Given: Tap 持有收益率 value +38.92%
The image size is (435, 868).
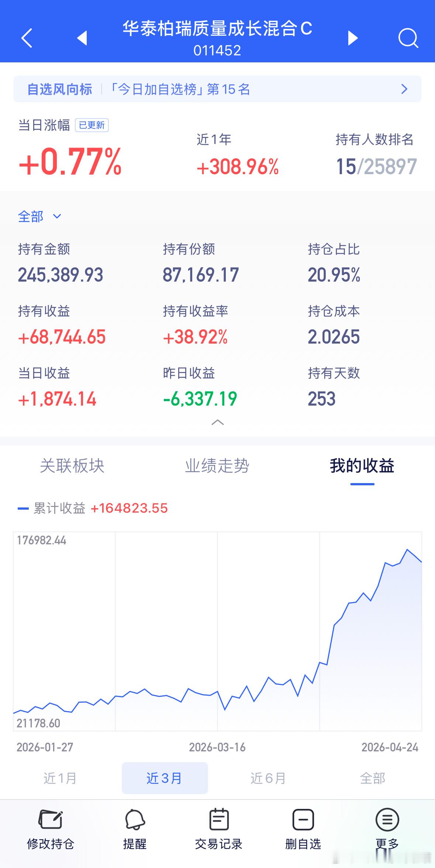Looking at the screenshot, I should [195, 337].
